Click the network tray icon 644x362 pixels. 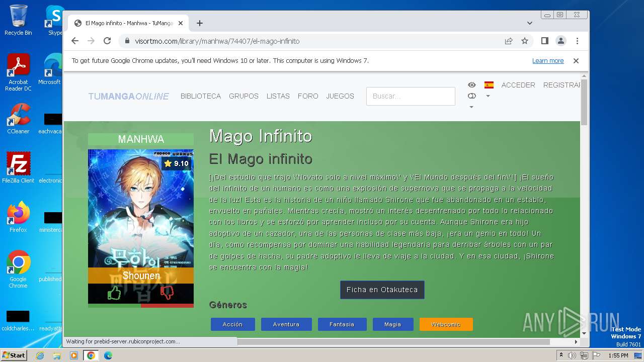click(584, 355)
